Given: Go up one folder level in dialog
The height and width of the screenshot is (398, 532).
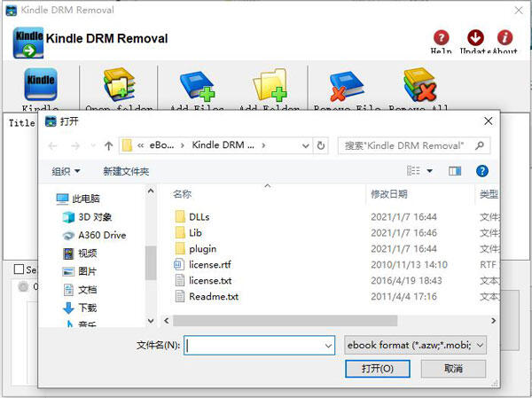Looking at the screenshot, I should (108, 146).
